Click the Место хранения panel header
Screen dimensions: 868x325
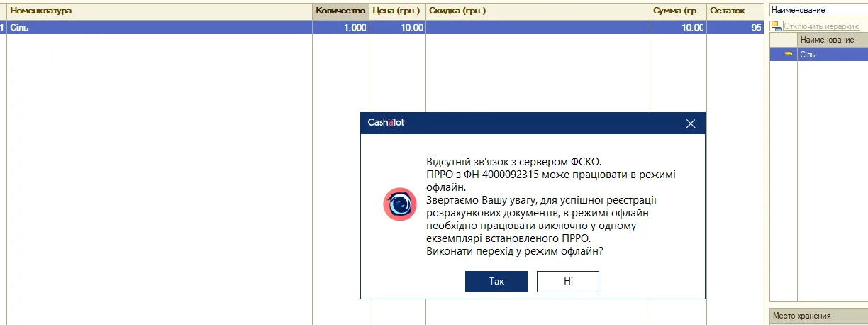818,316
